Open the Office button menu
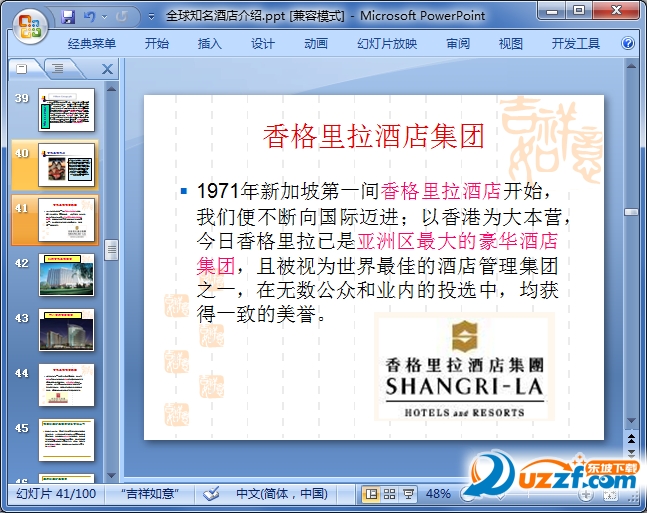 tap(30, 26)
